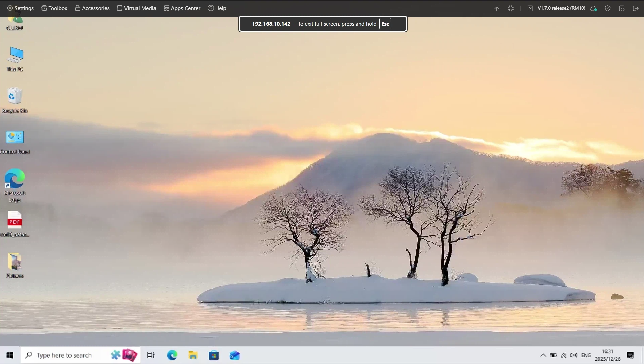Open Apps Center
This screenshot has height=364, width=644.
pyautogui.click(x=182, y=8)
